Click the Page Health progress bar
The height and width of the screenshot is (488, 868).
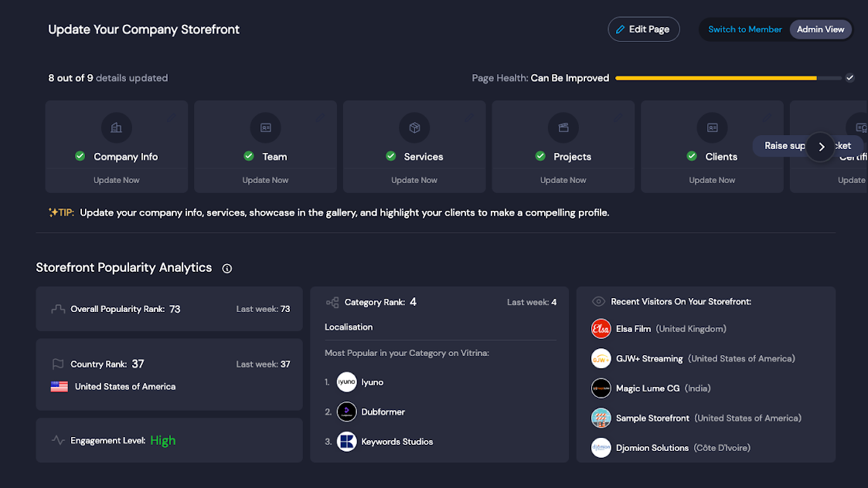tap(719, 77)
